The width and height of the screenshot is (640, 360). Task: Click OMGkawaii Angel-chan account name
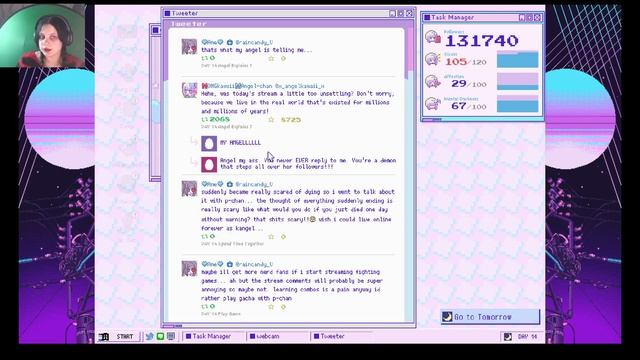[x=237, y=86]
